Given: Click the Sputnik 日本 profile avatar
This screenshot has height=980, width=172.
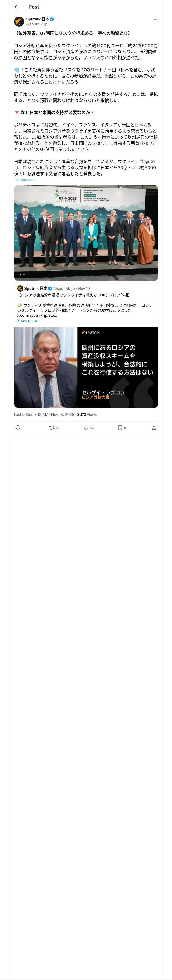Looking at the screenshot, I should pyautogui.click(x=19, y=21).
